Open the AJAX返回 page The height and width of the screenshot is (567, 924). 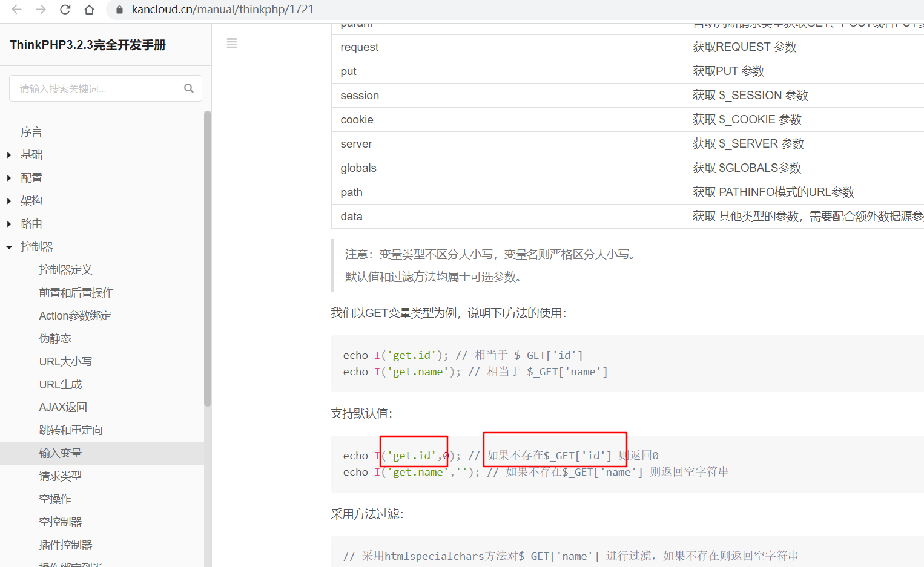pyautogui.click(x=63, y=408)
